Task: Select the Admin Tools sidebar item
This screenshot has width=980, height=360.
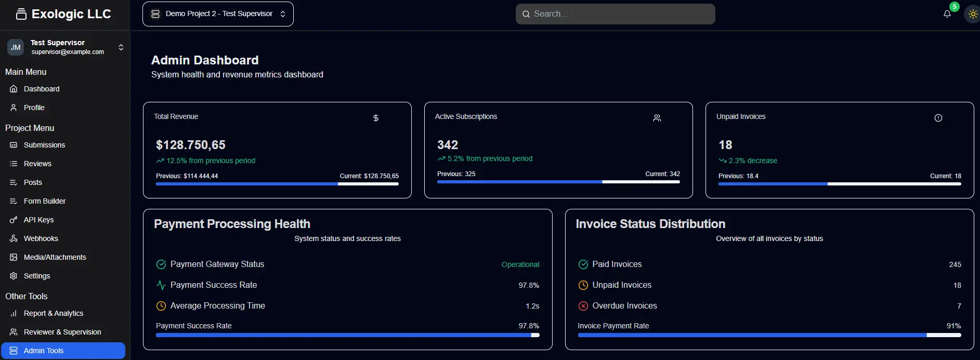Action: coord(63,351)
